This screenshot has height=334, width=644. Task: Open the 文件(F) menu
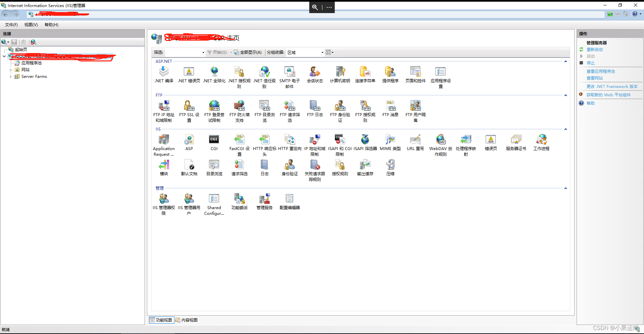pyautogui.click(x=11, y=25)
